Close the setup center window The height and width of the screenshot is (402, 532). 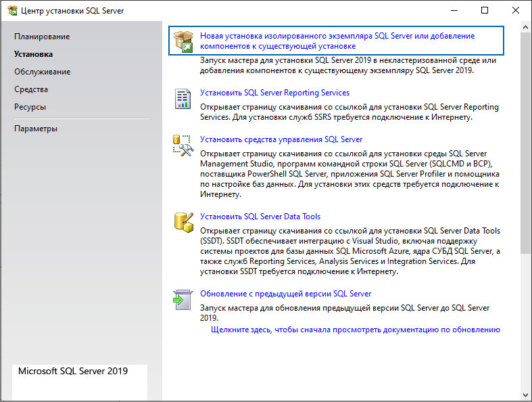tap(516, 10)
